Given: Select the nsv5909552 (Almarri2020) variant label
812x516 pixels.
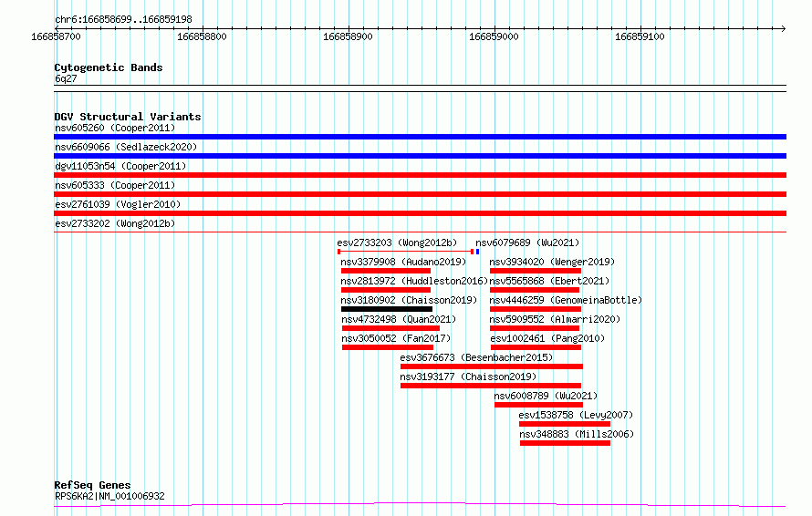Looking at the screenshot, I should 555,319.
